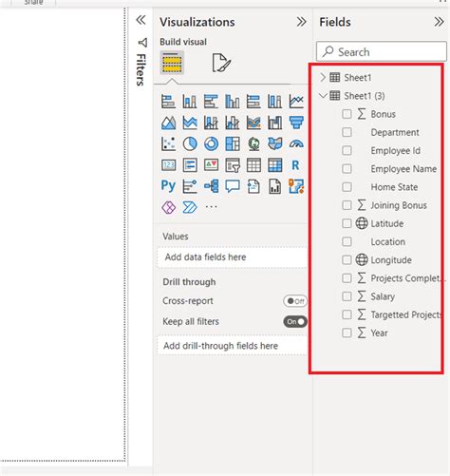Click the Fields Search box
Screen dimensions: 450x476
click(382, 51)
